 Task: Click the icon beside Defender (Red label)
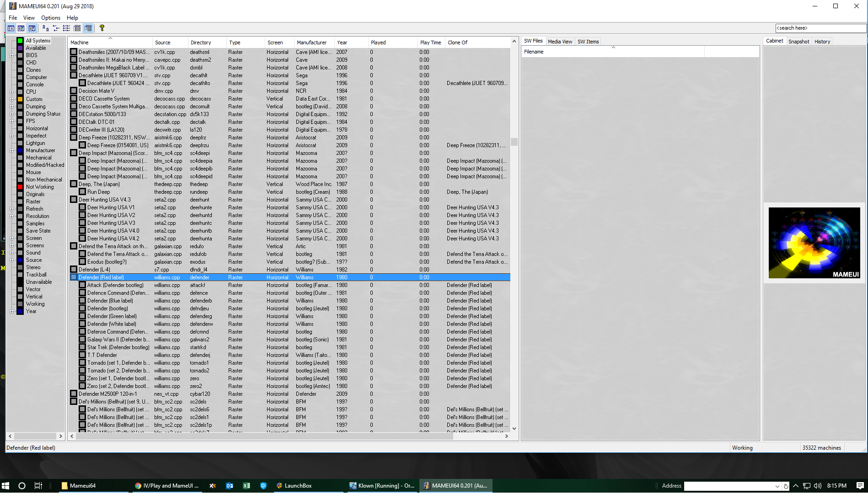pos(74,277)
